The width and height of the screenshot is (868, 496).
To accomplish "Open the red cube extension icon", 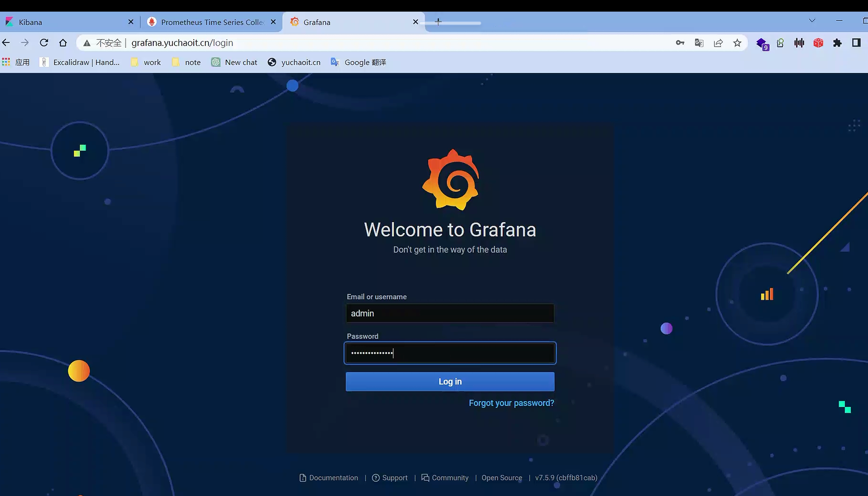I will [x=818, y=42].
